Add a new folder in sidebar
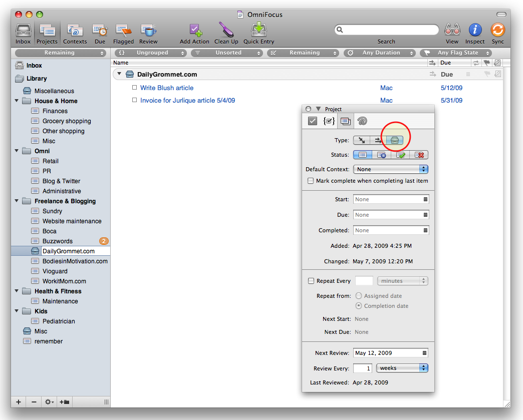The height and width of the screenshot is (420, 523). (x=65, y=402)
